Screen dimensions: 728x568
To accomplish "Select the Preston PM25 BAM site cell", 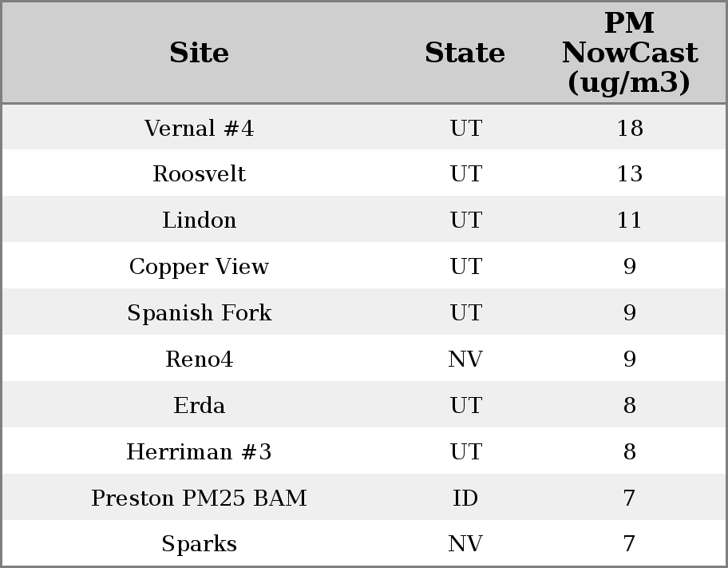I will pyautogui.click(x=199, y=498).
